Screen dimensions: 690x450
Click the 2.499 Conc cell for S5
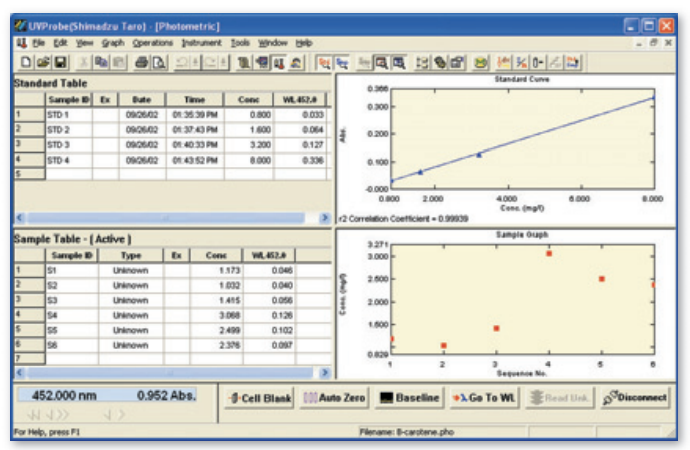pos(216,330)
